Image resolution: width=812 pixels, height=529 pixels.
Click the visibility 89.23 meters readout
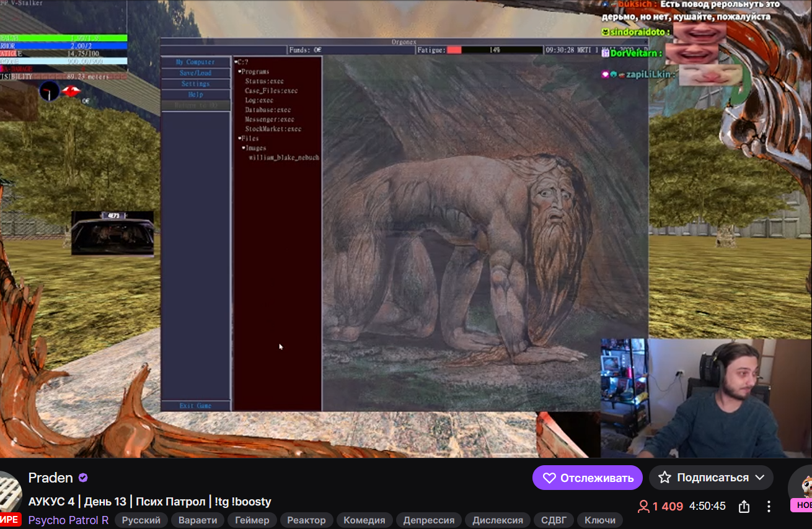64,77
